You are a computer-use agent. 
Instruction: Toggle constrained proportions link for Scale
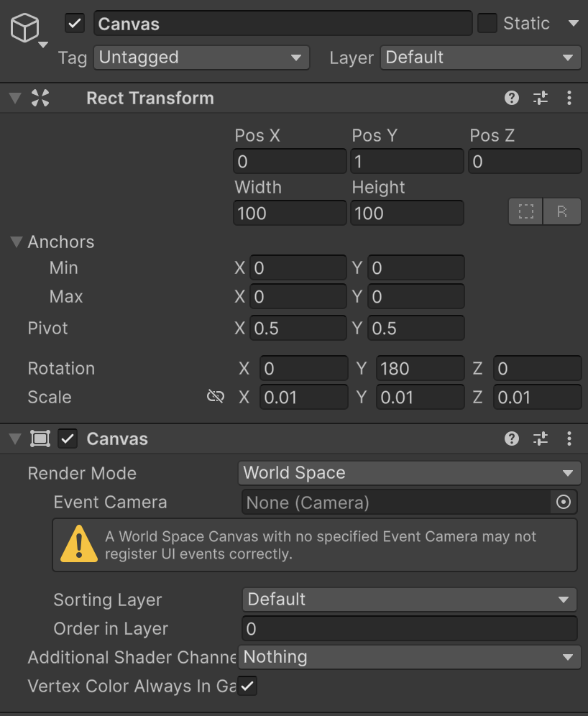[x=215, y=397]
